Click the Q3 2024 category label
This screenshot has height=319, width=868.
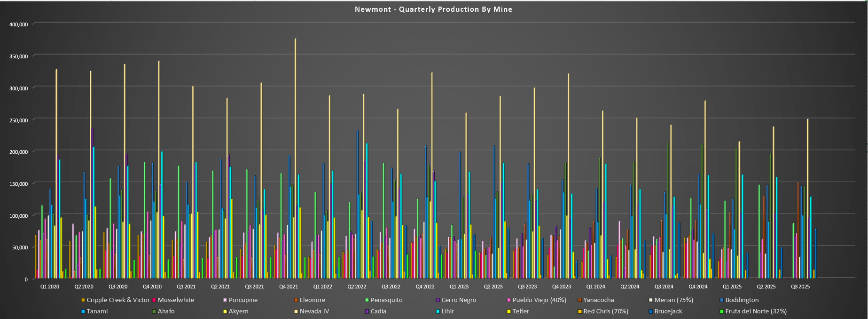coord(664,287)
